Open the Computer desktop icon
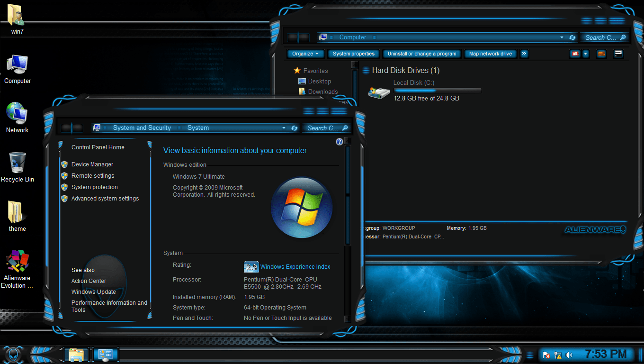Image resolution: width=644 pixels, height=364 pixels. (17, 69)
